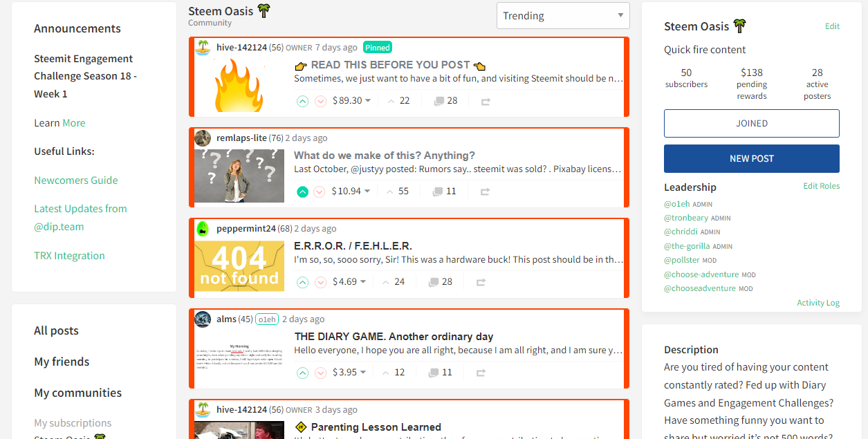Show voters count 22 on pinned post
The image size is (868, 439).
[x=399, y=101]
